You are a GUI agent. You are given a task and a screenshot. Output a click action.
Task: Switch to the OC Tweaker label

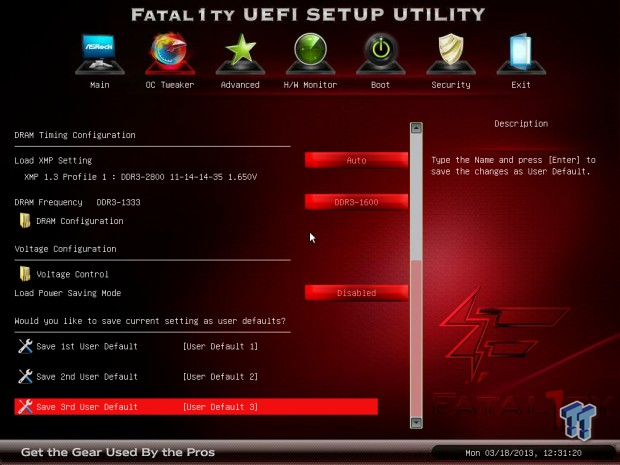tap(170, 85)
